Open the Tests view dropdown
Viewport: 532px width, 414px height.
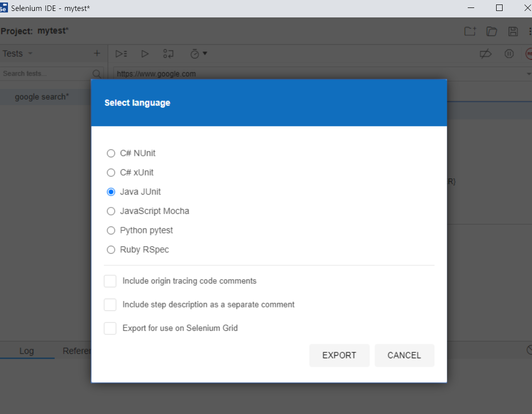tap(17, 54)
